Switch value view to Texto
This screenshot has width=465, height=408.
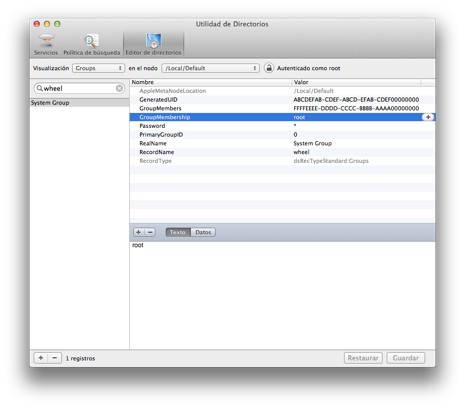[x=178, y=232]
